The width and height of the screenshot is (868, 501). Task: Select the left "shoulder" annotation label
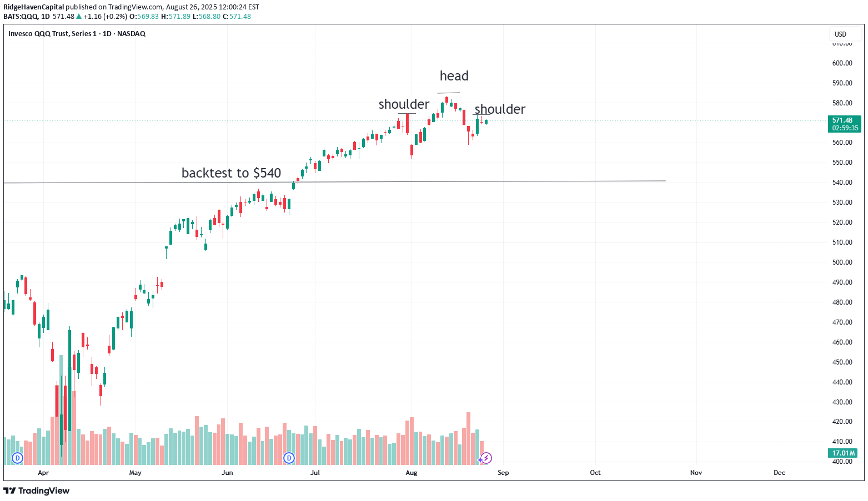tap(404, 104)
